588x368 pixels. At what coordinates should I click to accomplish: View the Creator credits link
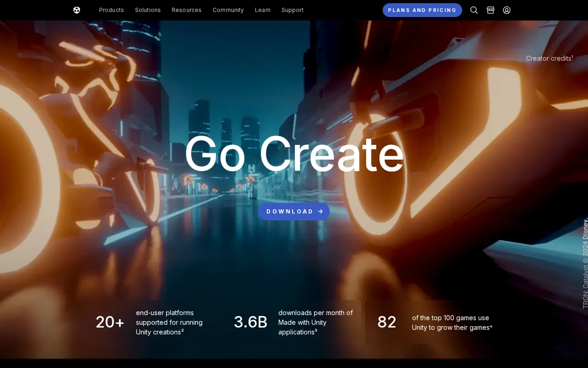(549, 58)
